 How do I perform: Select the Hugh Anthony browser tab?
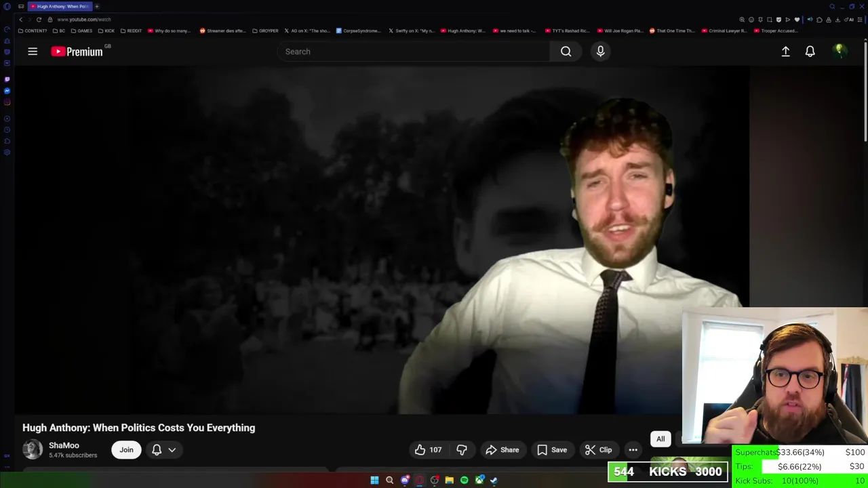pyautogui.click(x=60, y=6)
